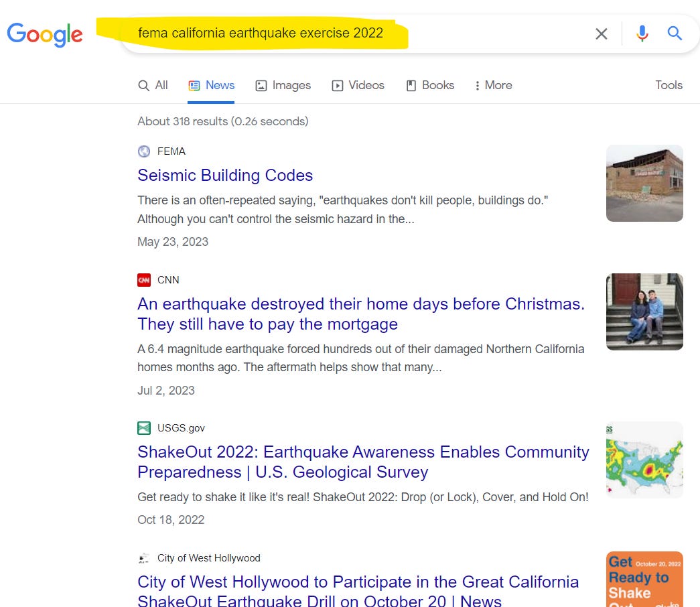Click the FEMA source name
The width and height of the screenshot is (700, 607).
(x=171, y=151)
